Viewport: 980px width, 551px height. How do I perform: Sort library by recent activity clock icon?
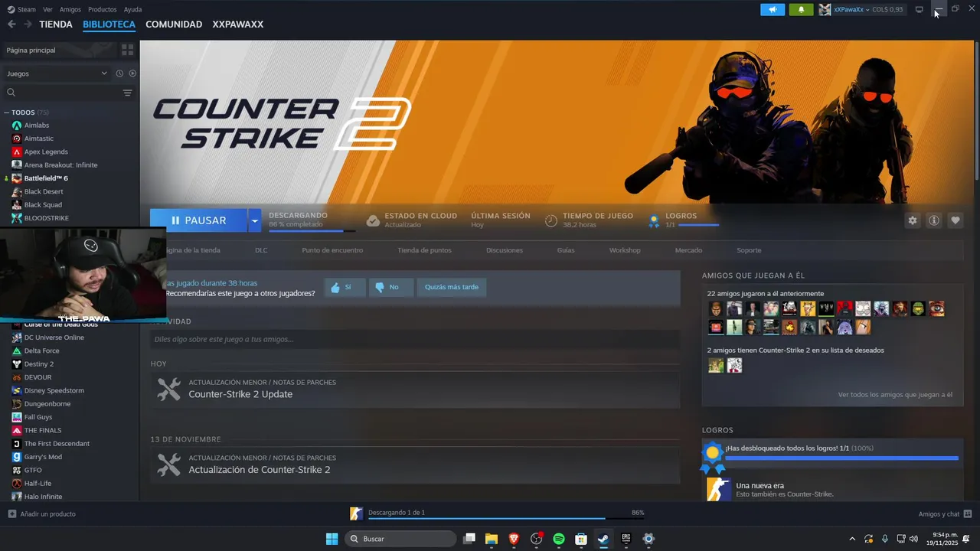point(119,73)
